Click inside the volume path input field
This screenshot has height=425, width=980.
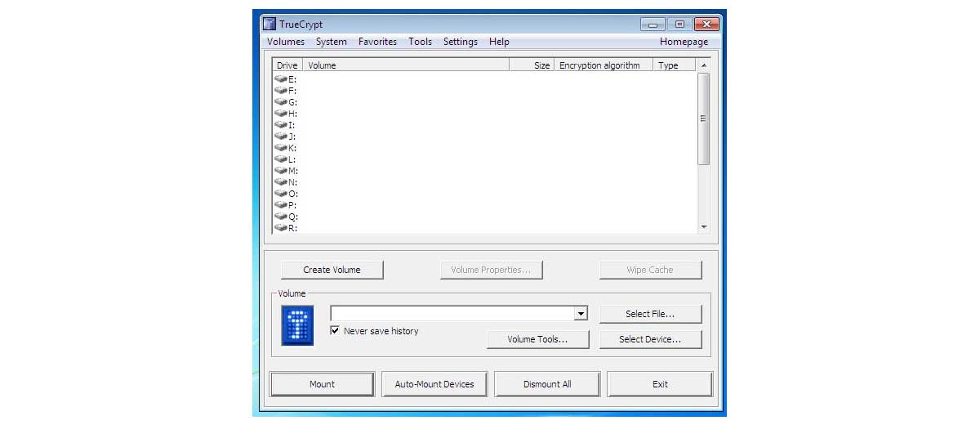[452, 314]
